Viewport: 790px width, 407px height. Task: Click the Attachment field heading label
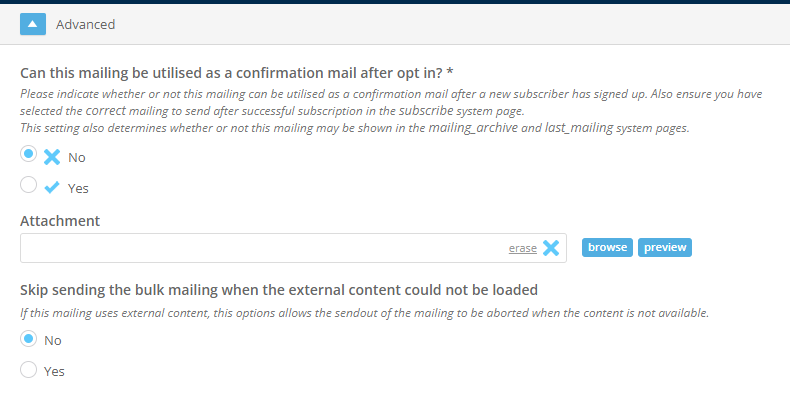click(60, 221)
